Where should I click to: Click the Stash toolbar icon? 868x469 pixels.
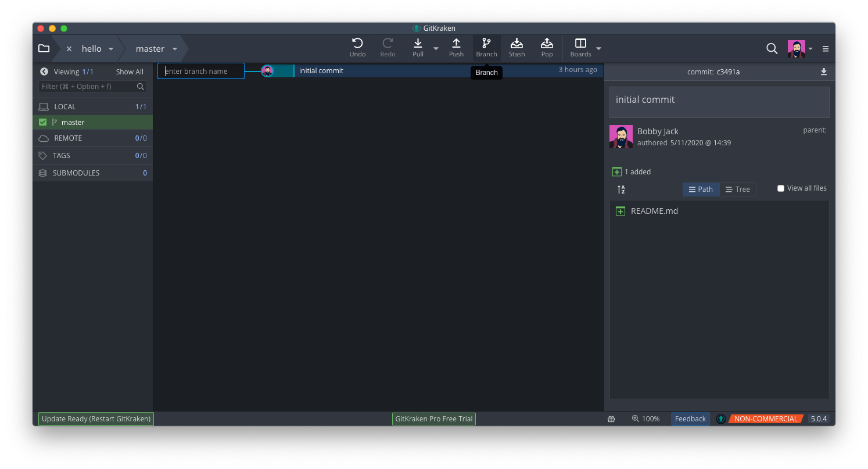pos(517,44)
